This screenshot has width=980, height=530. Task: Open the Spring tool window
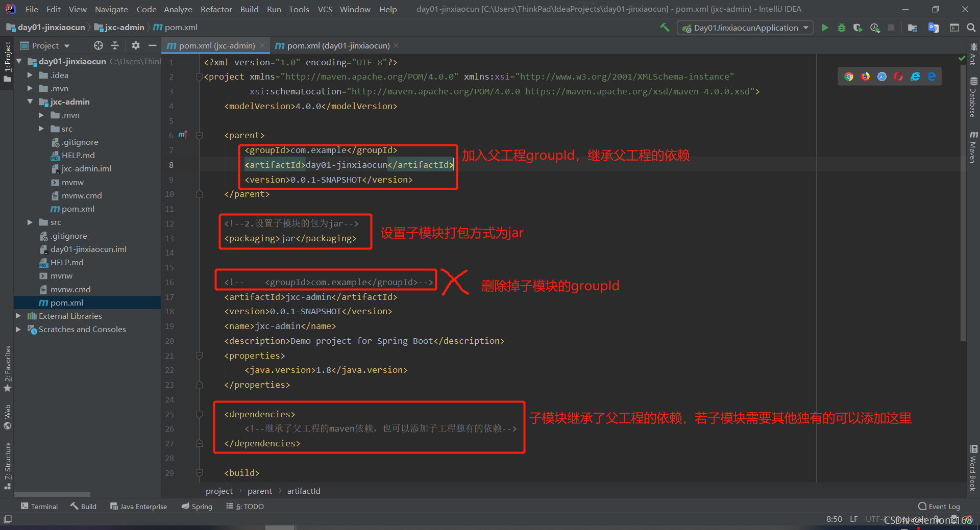coord(197,506)
